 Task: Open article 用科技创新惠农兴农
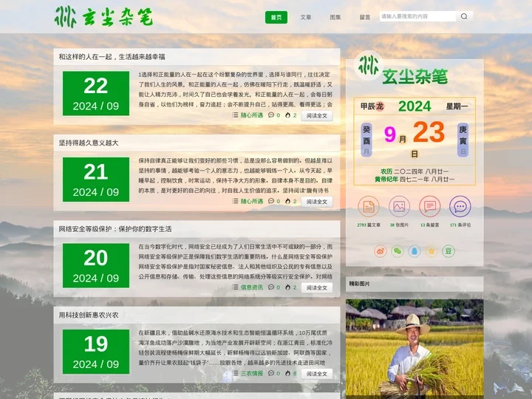89,316
